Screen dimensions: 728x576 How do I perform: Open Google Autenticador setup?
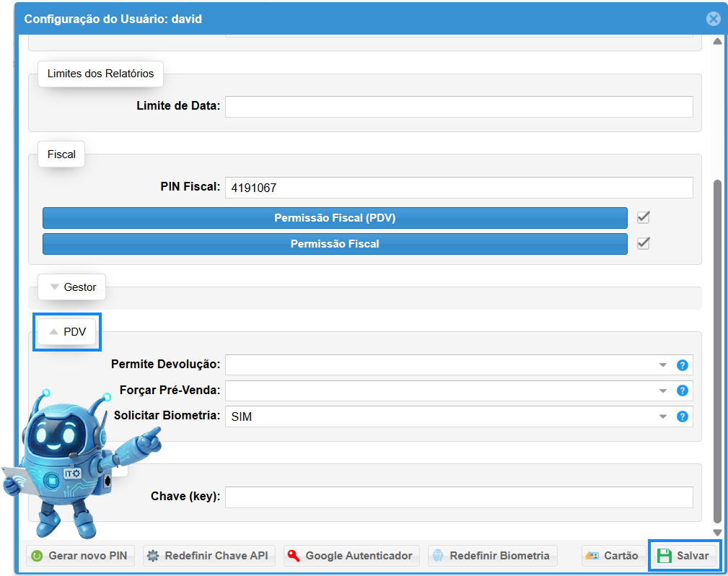[351, 556]
